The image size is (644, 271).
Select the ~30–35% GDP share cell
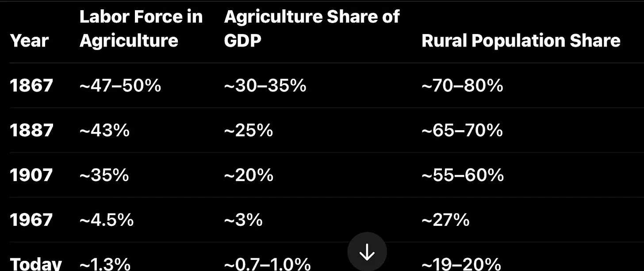265,85
